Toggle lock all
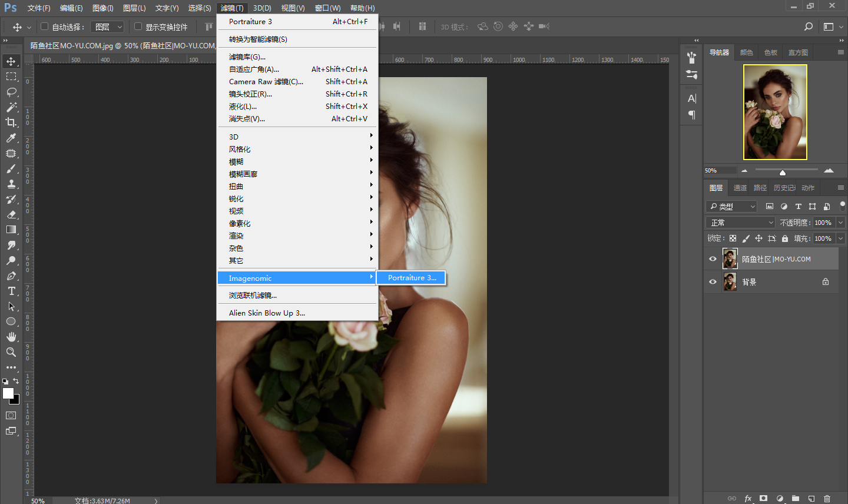Image resolution: width=848 pixels, height=504 pixels. pyautogui.click(x=785, y=238)
